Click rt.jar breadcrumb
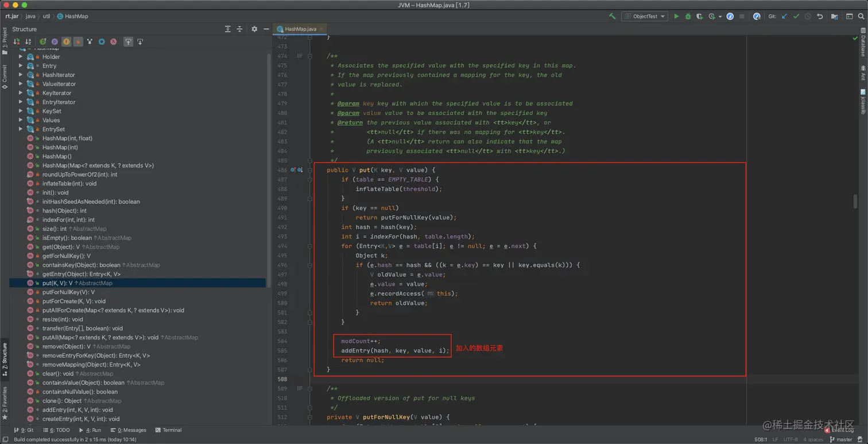The width and height of the screenshot is (868, 444). [x=11, y=16]
